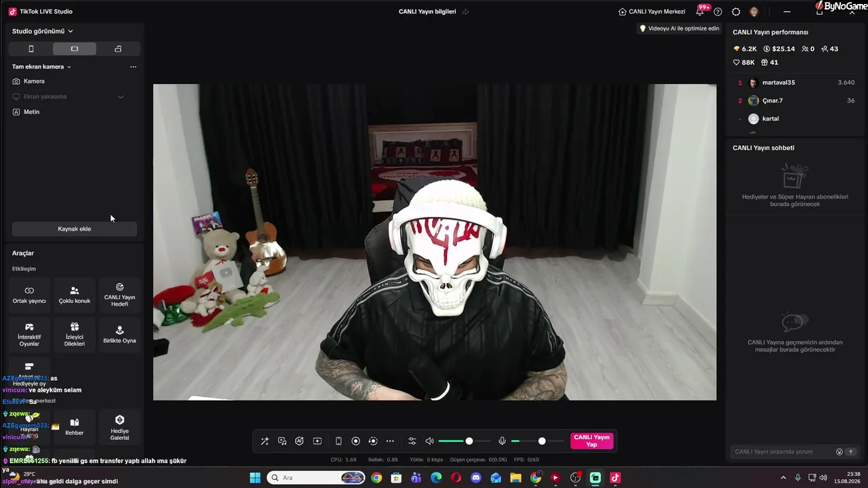
Task: Open the Rehber tool
Action: click(x=75, y=427)
